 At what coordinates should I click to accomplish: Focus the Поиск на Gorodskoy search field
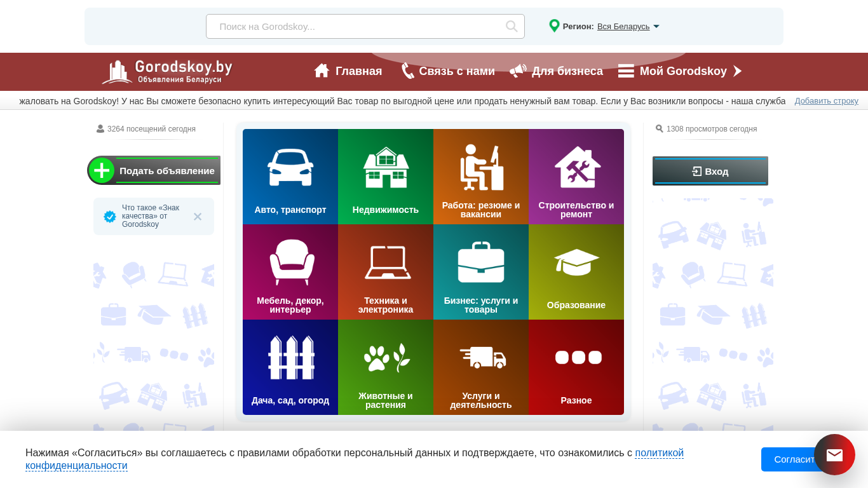(x=365, y=26)
